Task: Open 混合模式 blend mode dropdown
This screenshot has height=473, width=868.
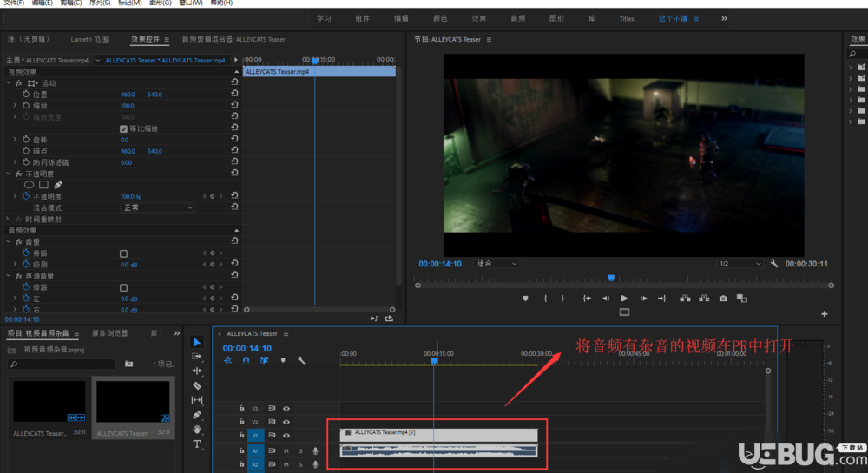Action: (157, 207)
